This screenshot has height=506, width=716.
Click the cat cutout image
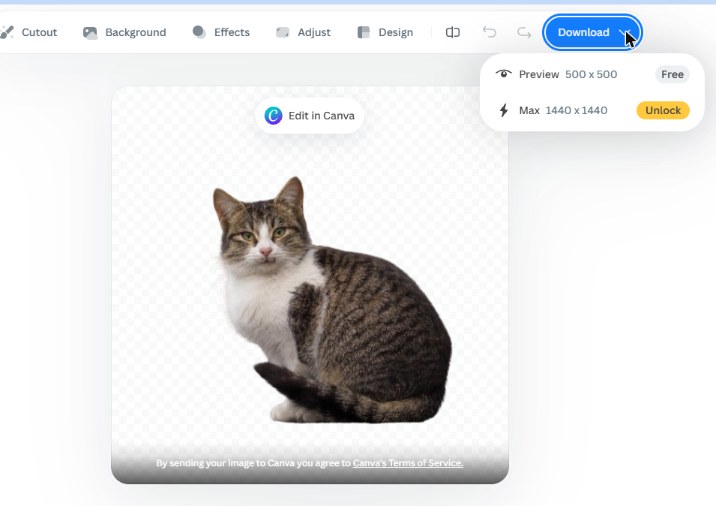[x=332, y=301]
